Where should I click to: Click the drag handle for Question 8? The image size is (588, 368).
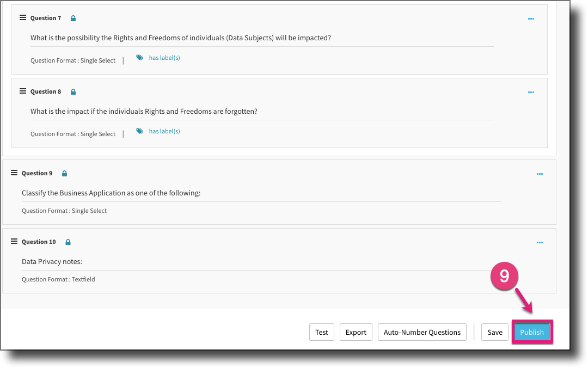pyautogui.click(x=22, y=91)
